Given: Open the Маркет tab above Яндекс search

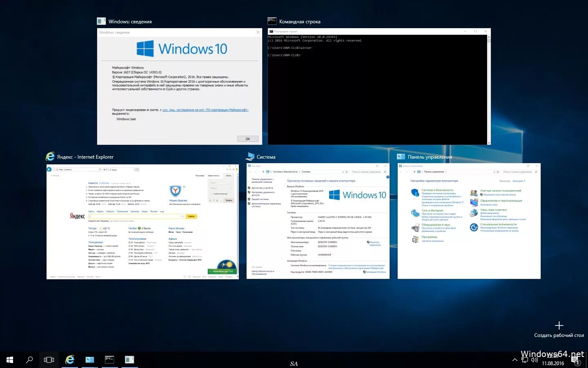Looking at the screenshot, I should [x=100, y=211].
